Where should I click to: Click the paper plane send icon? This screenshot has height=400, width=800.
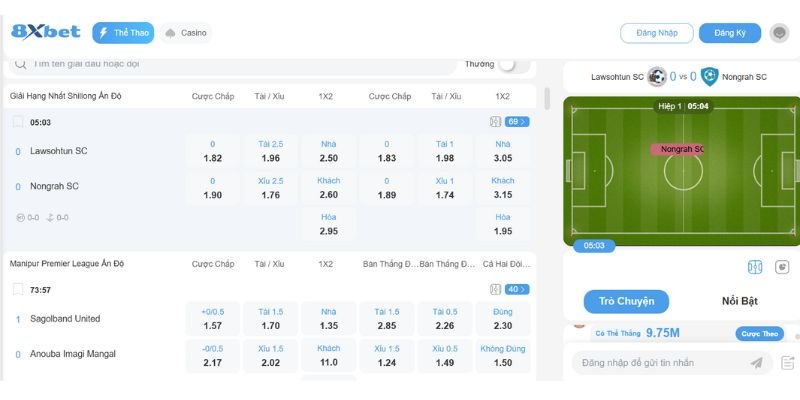[x=756, y=363]
